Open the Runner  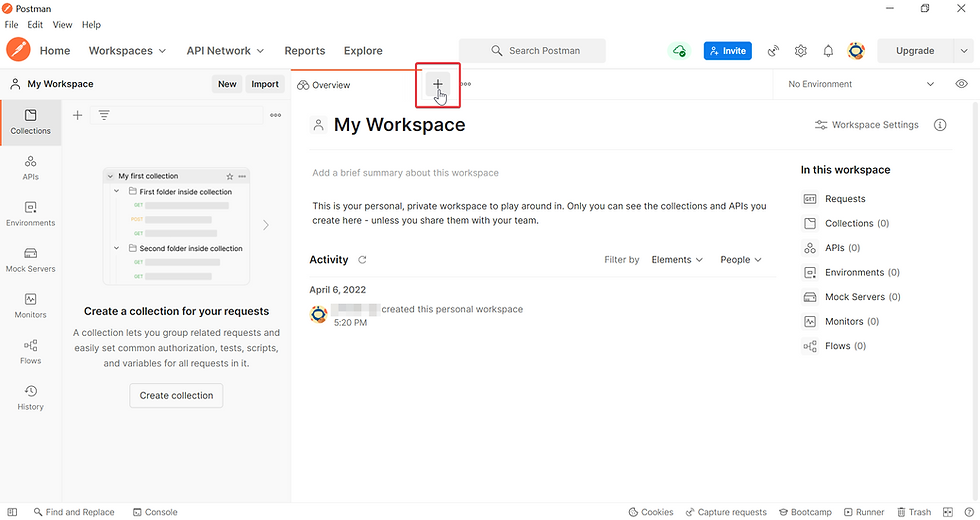tap(864, 512)
